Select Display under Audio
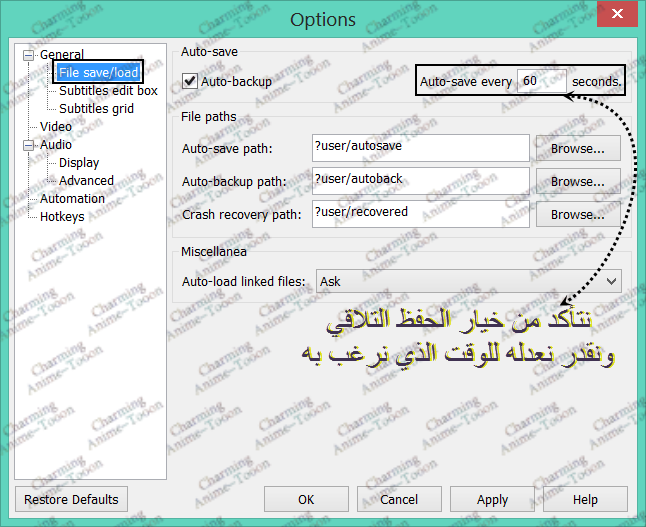The image size is (646, 527). (x=79, y=163)
